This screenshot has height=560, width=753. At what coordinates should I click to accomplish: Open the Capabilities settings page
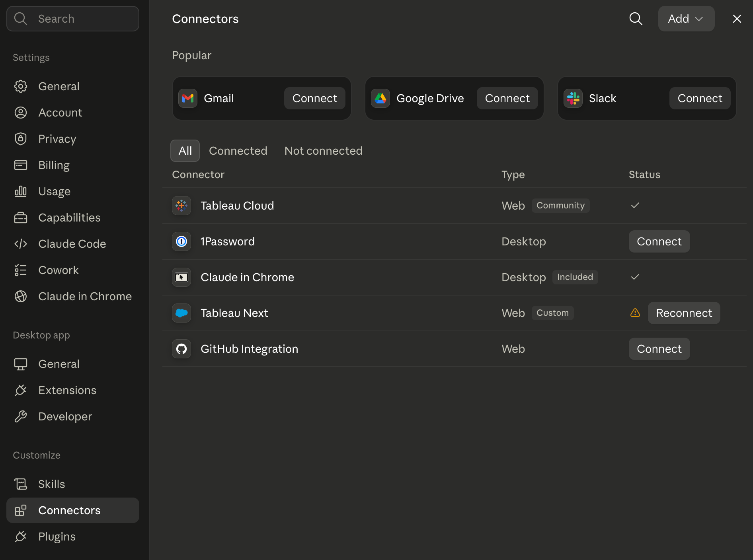73,218
